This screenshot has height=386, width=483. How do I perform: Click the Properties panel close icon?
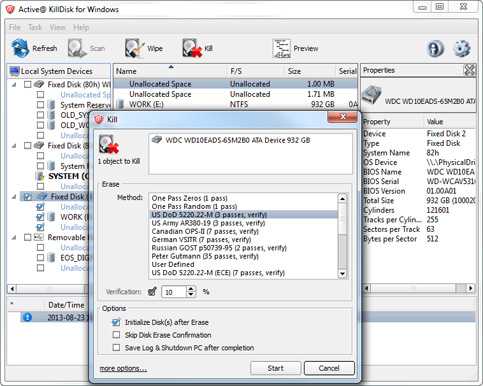pyautogui.click(x=470, y=70)
